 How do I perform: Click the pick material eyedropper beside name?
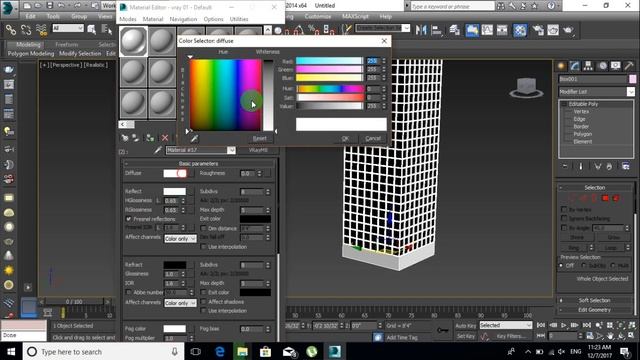click(x=158, y=150)
